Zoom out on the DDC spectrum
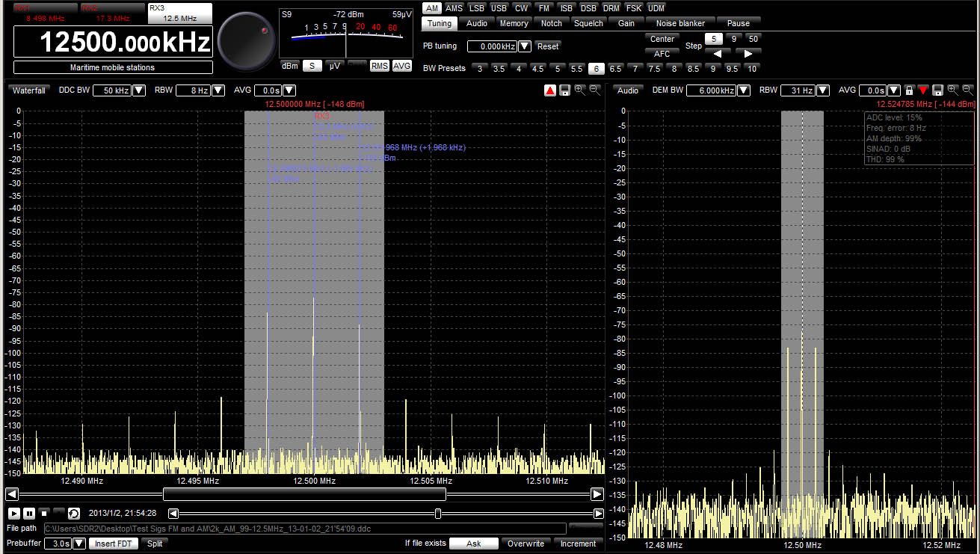The image size is (980, 554). 595,90
